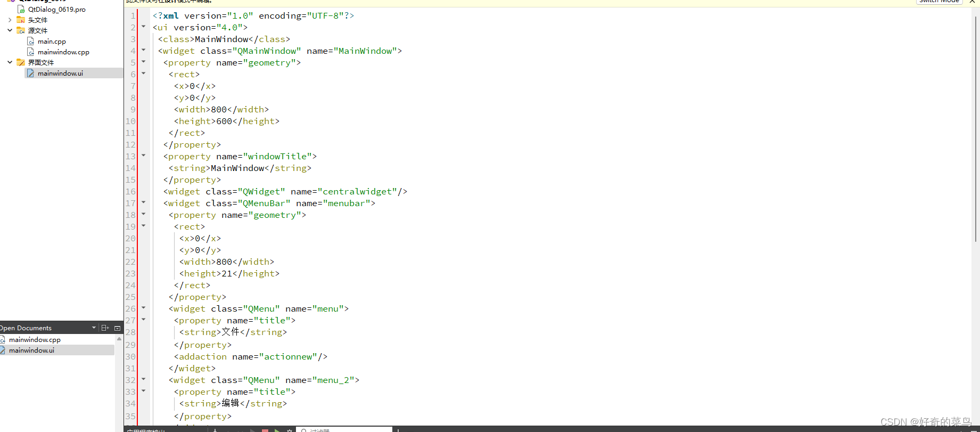Click the editor vertical scrollbar
980x432 pixels.
point(976,128)
